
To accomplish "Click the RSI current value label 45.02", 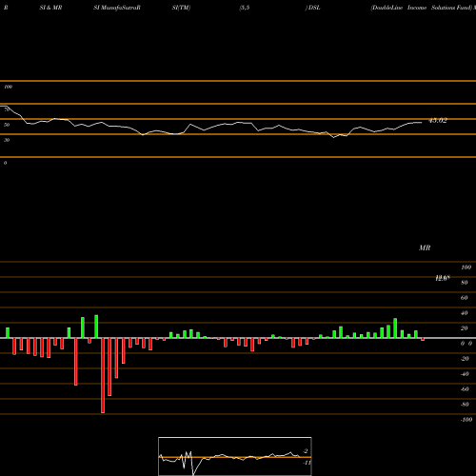I will click(438, 121).
